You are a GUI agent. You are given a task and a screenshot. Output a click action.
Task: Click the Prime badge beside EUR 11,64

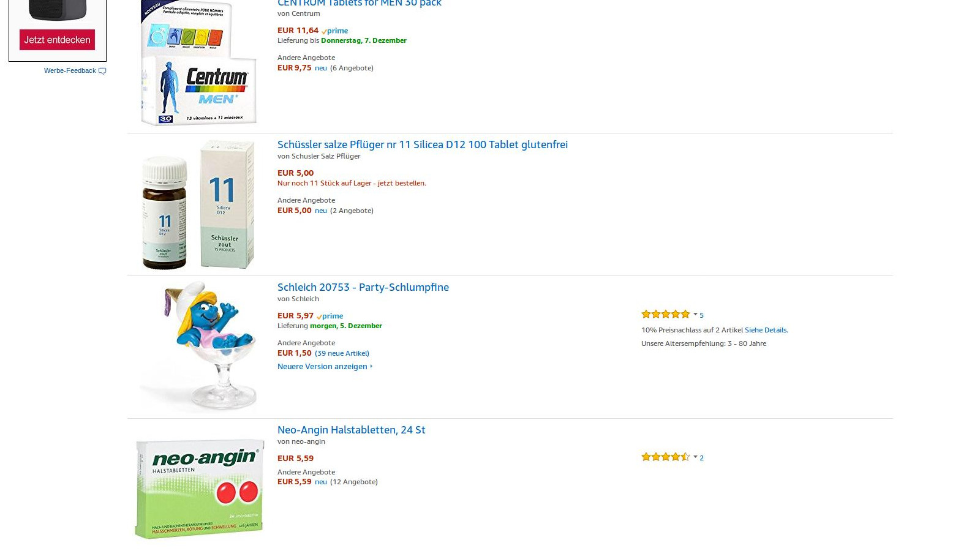click(335, 31)
